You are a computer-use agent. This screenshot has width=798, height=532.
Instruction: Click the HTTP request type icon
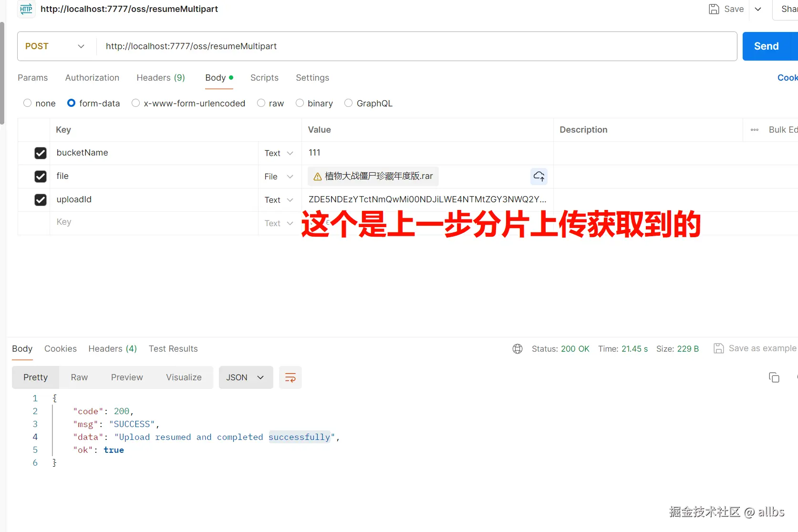pyautogui.click(x=26, y=9)
